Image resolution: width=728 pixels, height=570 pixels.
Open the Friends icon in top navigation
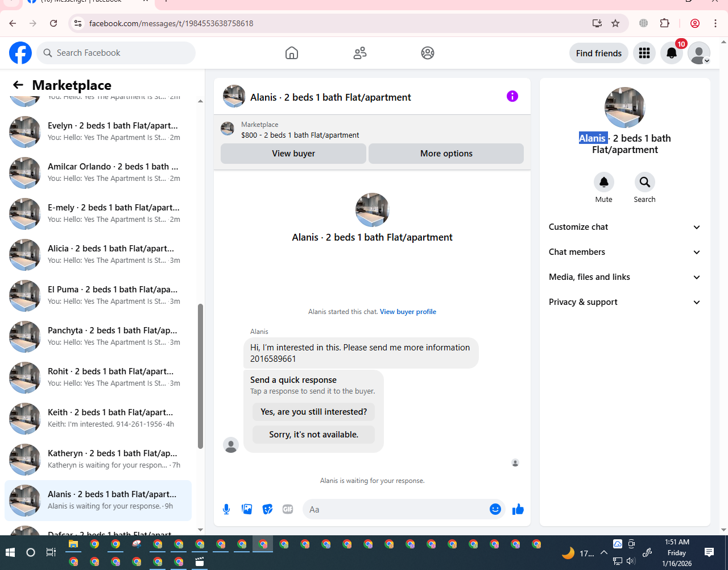[360, 53]
